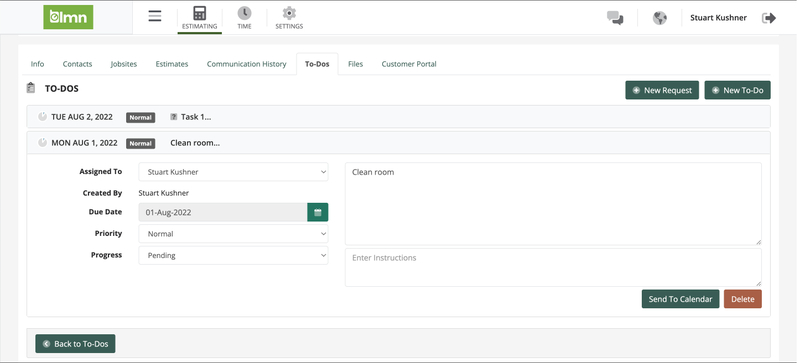Send the to-do to calendar
800x363 pixels.
point(681,299)
